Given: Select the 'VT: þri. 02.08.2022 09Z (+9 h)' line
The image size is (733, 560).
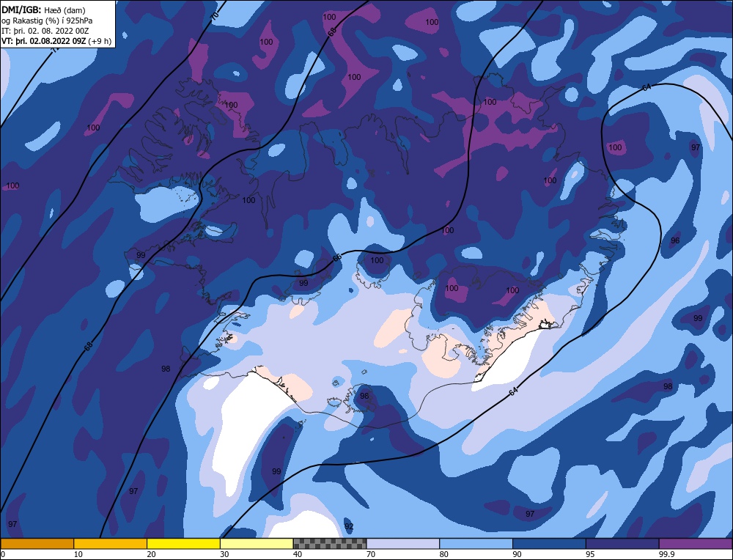Looking at the screenshot, I should [x=56, y=41].
